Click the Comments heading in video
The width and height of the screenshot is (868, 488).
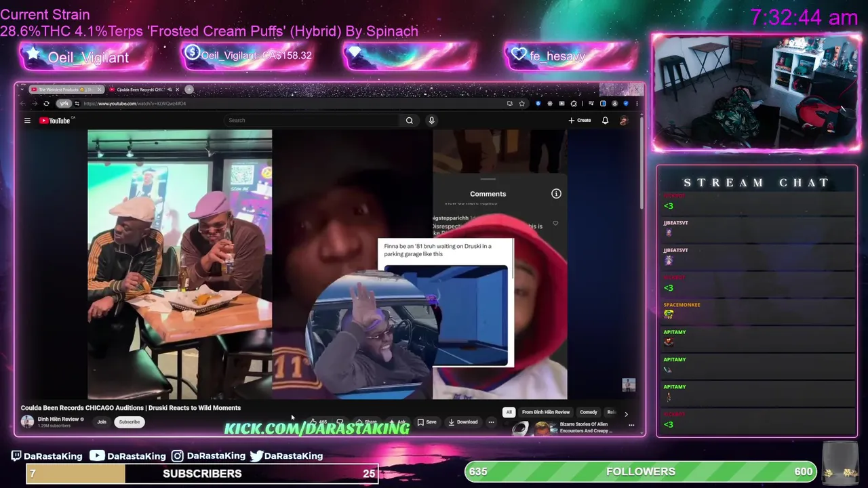(488, 194)
